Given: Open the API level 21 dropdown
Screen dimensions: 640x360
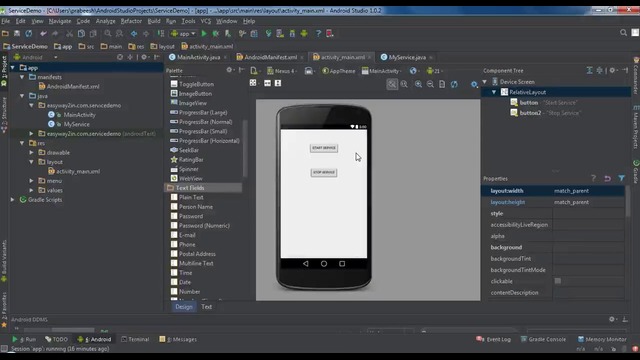Looking at the screenshot, I should point(435,71).
